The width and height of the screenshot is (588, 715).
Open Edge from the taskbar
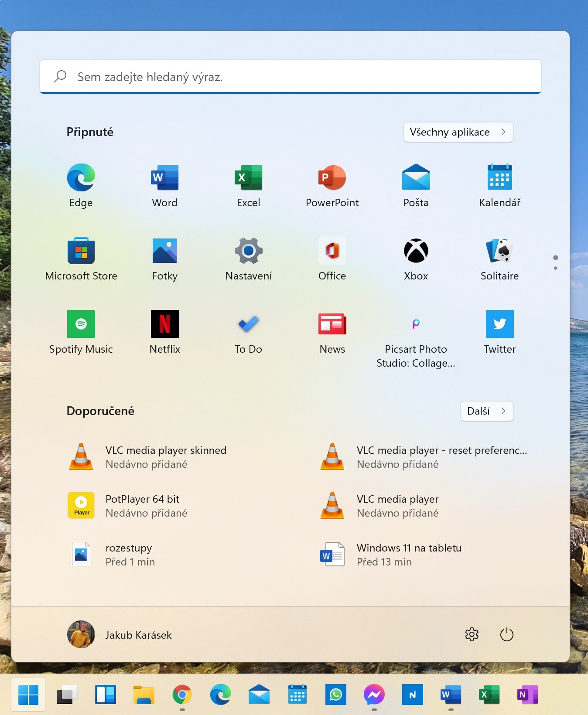coord(221,695)
